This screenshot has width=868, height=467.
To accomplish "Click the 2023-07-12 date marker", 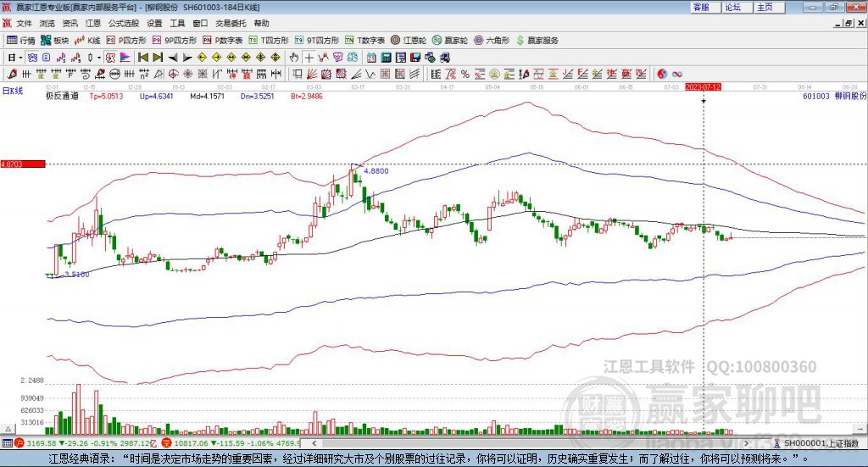I will pos(703,86).
